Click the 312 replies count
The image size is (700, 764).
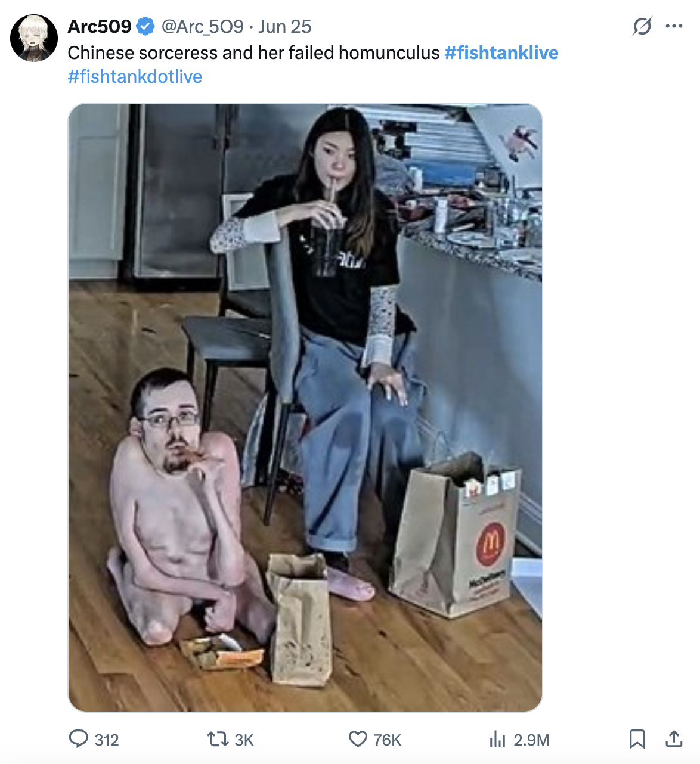[x=107, y=740]
